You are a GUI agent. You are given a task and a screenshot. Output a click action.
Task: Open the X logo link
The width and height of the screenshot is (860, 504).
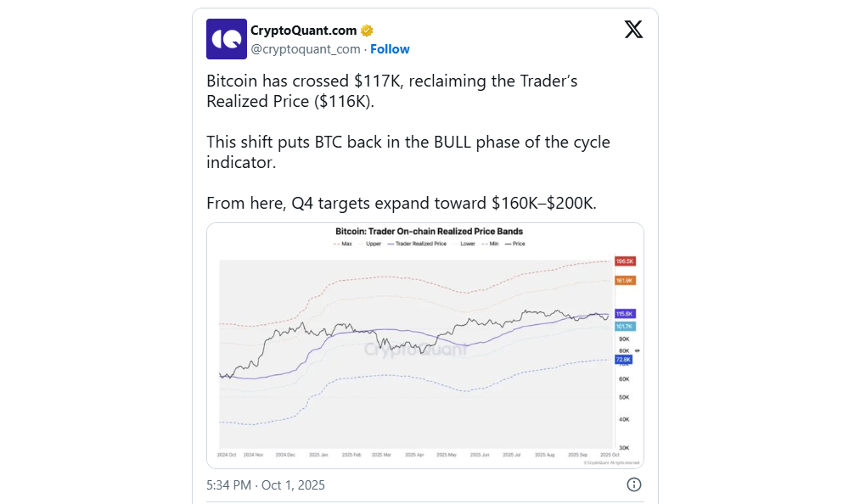[633, 30]
